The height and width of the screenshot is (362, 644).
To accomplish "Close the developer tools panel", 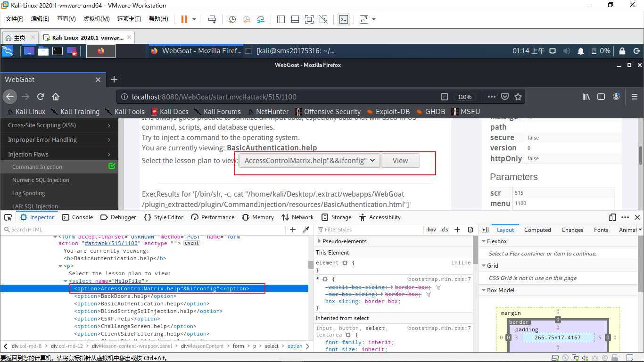I will coord(637,217).
